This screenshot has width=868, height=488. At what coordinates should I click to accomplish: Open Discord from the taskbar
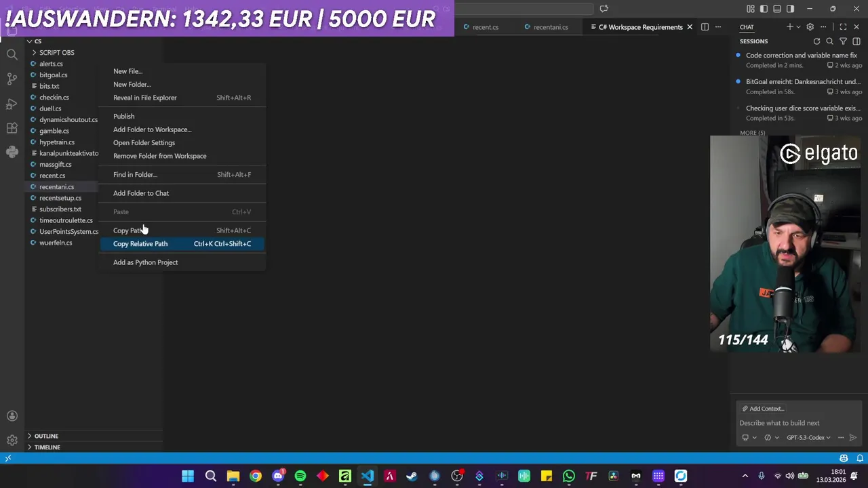[x=278, y=476]
